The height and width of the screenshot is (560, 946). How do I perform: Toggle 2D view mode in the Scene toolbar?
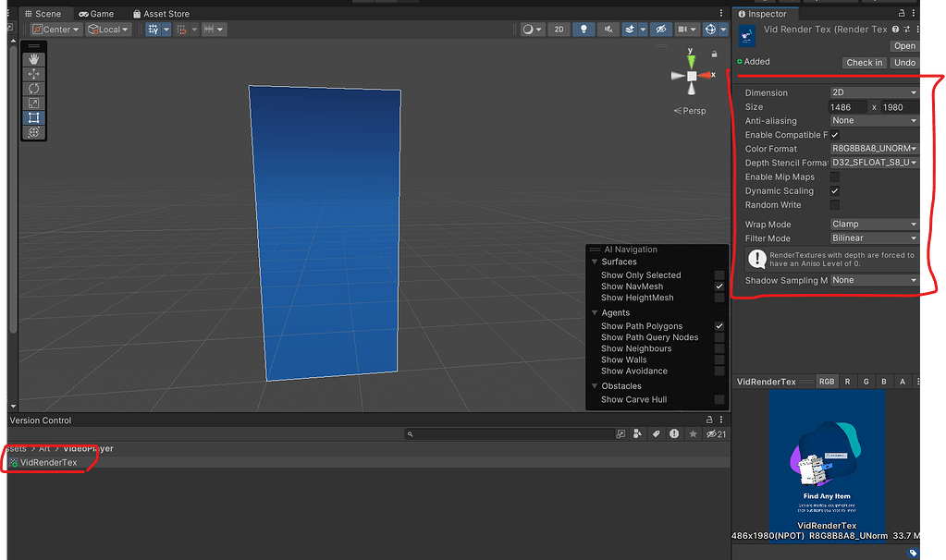559,29
